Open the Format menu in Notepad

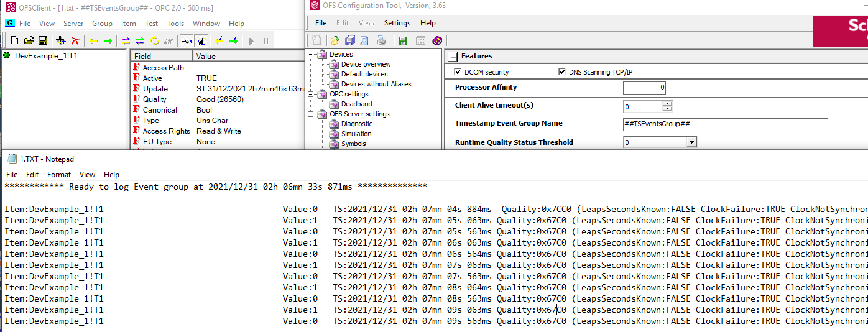(x=59, y=175)
